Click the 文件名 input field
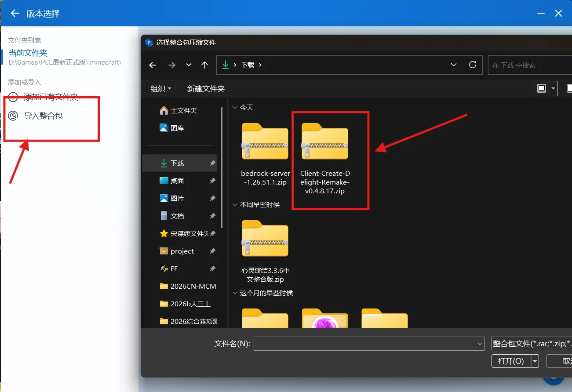This screenshot has height=392, width=572. (369, 344)
